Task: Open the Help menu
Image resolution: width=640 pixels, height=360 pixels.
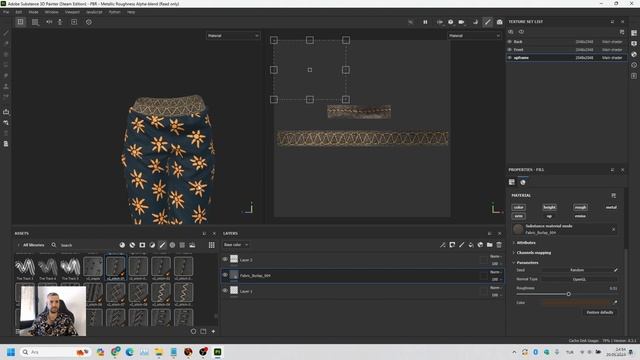Action: (131, 12)
